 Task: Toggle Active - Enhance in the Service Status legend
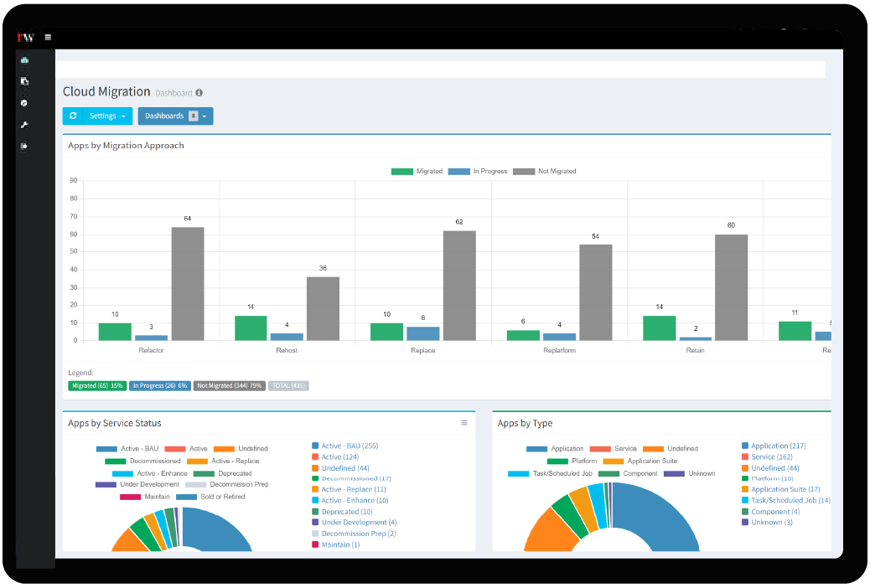pyautogui.click(x=150, y=473)
